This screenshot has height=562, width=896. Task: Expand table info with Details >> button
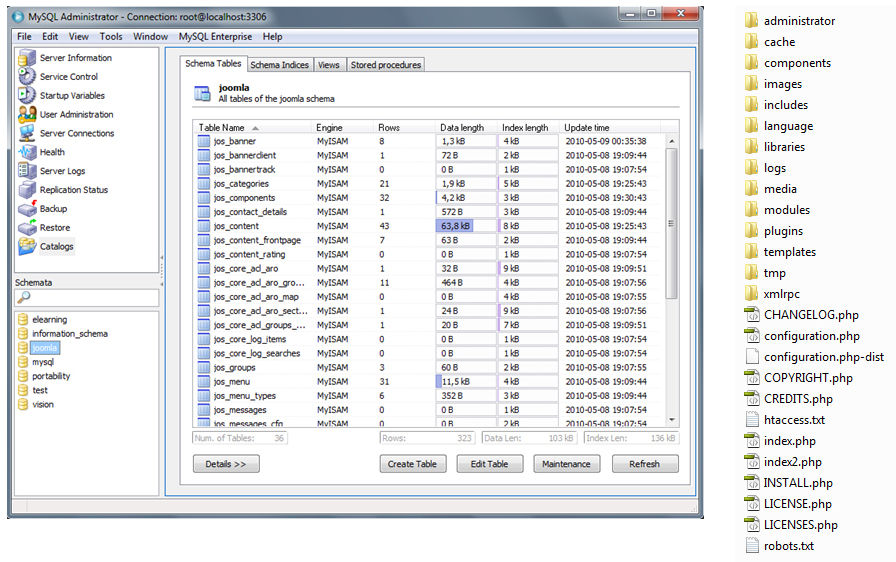226,464
